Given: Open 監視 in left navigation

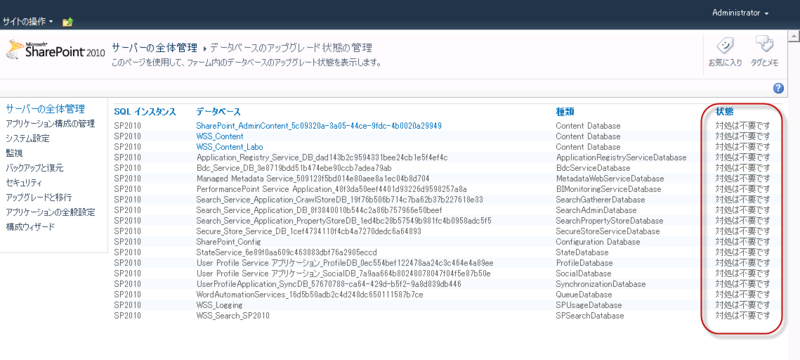Looking at the screenshot, I should point(14,153).
